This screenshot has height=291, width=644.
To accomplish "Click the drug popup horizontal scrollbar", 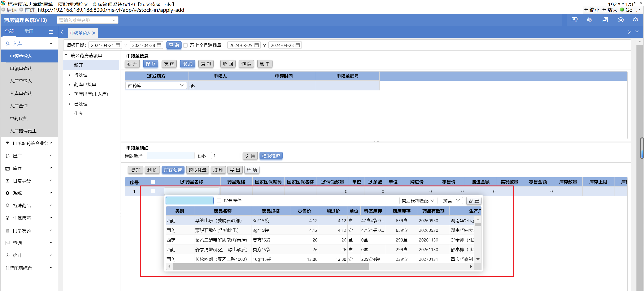I will click(271, 266).
